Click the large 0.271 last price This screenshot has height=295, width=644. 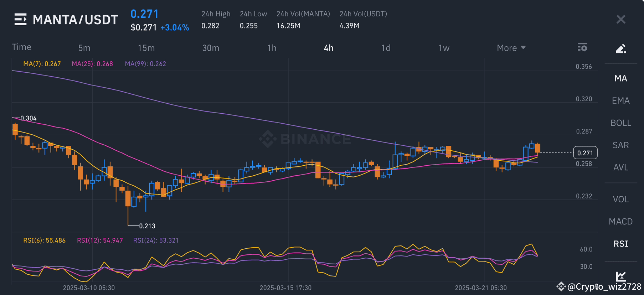pyautogui.click(x=144, y=14)
